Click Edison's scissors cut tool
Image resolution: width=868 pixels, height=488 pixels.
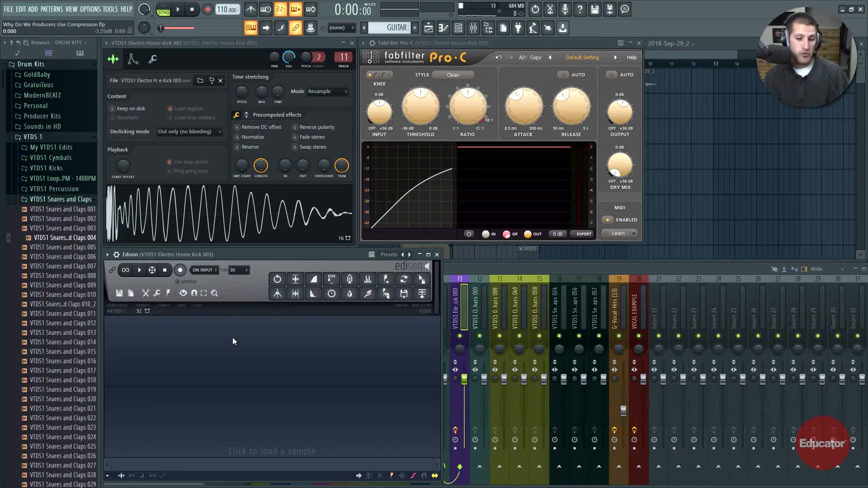coord(146,293)
